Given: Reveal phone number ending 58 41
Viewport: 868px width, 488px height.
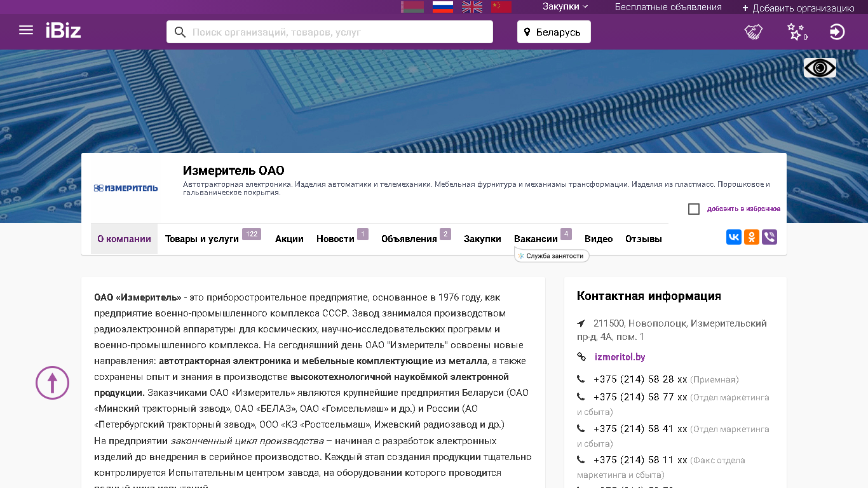Looking at the screenshot, I should 641,429.
